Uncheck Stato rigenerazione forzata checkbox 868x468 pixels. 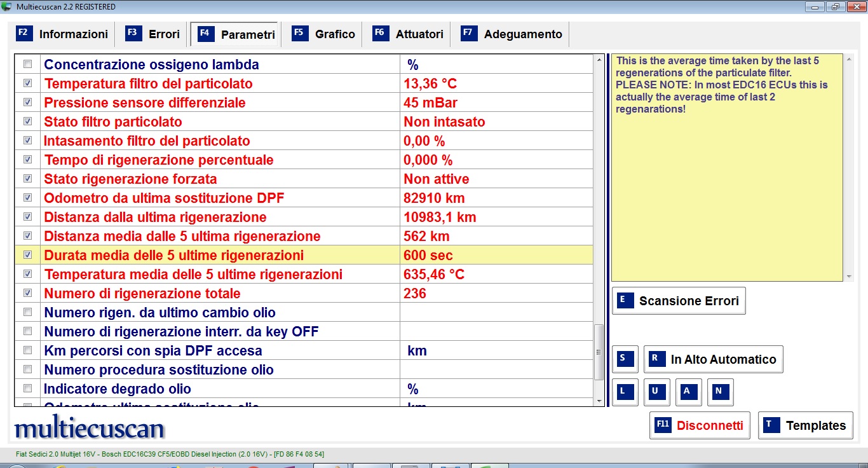(x=27, y=179)
